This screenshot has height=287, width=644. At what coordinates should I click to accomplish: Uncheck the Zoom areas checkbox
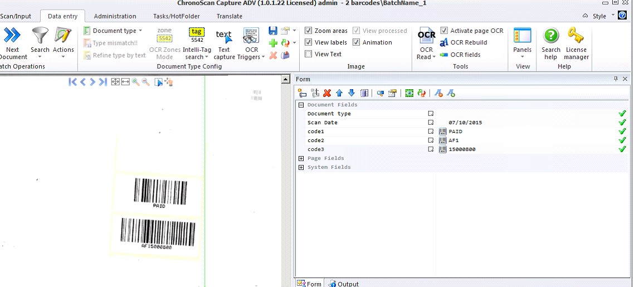tap(309, 31)
